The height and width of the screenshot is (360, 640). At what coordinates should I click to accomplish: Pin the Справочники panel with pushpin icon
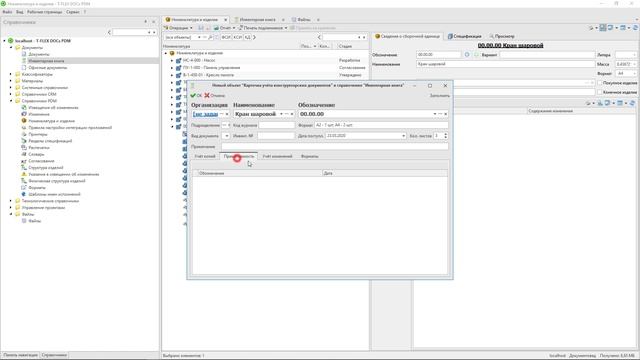(146, 22)
